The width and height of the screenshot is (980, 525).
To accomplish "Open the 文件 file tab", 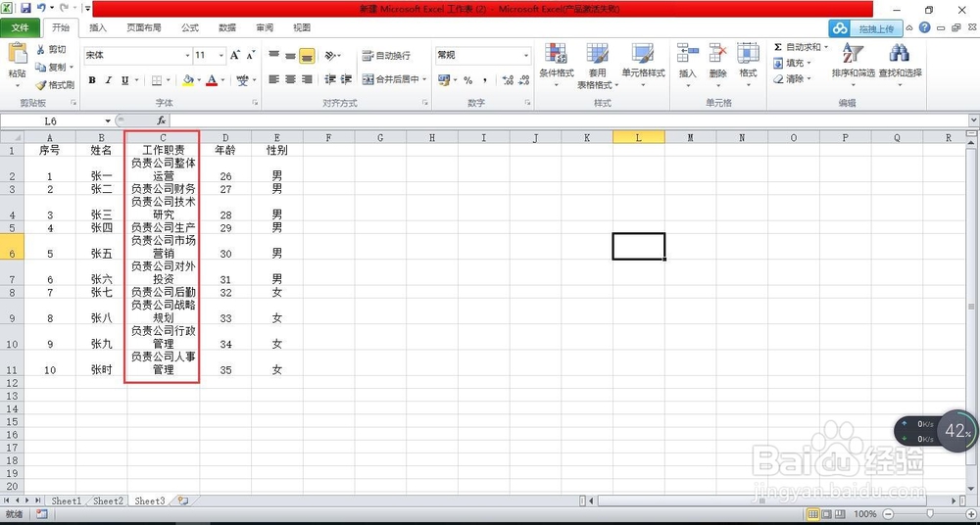I will [x=21, y=27].
